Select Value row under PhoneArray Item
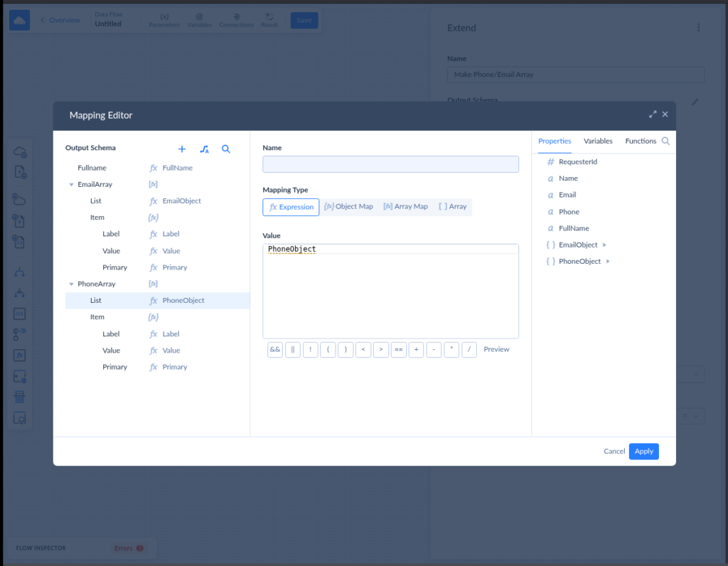 coord(157,351)
